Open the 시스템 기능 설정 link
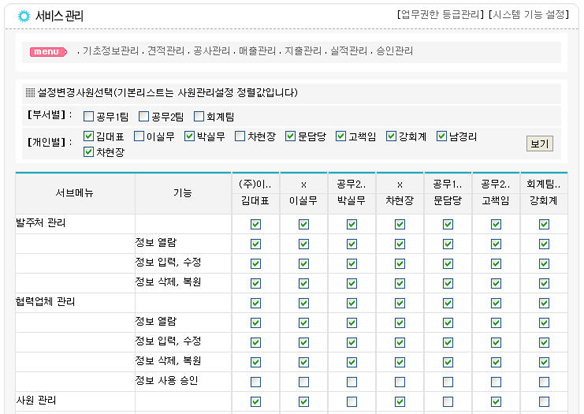 (x=529, y=15)
